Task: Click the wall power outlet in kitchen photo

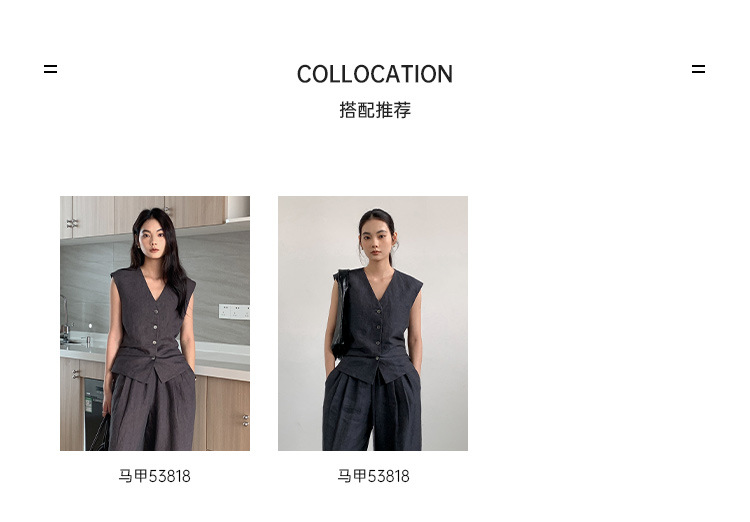Action: (234, 311)
